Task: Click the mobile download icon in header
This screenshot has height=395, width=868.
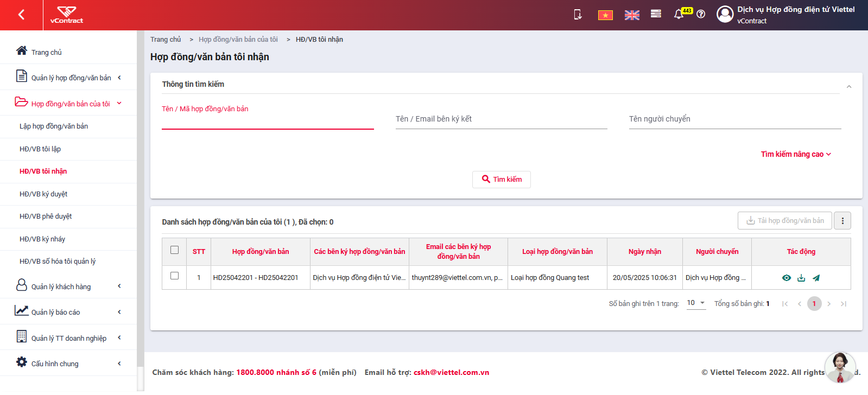Action: pos(578,15)
